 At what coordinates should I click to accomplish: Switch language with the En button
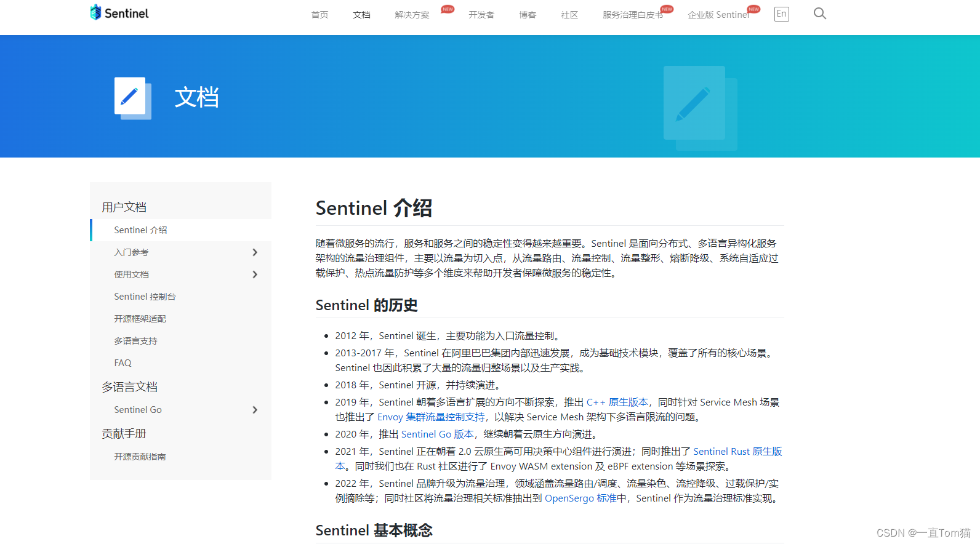point(781,14)
